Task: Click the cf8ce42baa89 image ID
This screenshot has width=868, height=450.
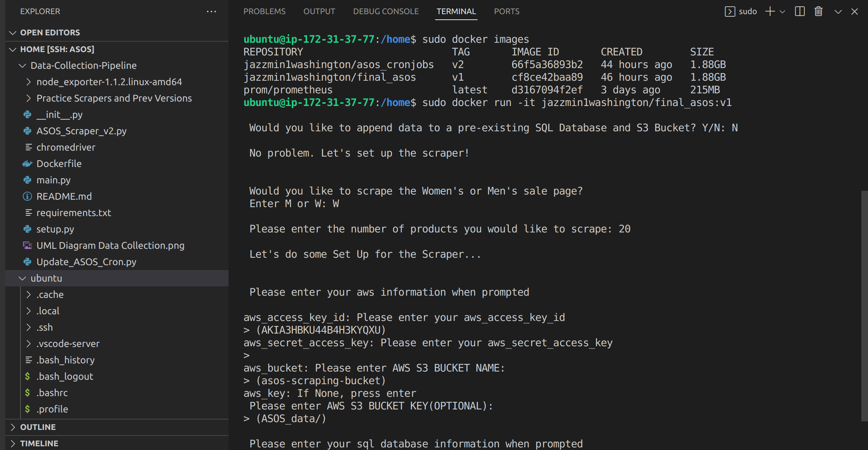Action: point(547,77)
